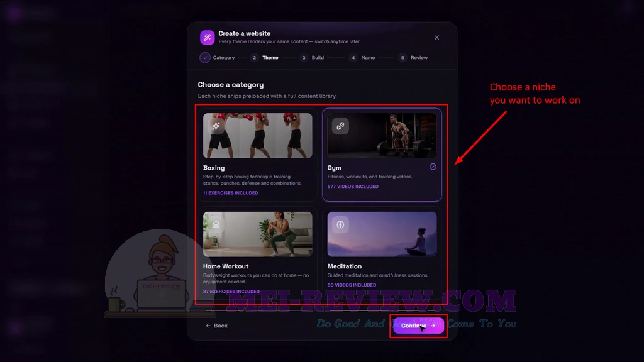Click the "Home Workout" card title
This screenshot has width=644, height=362.
pyautogui.click(x=226, y=266)
